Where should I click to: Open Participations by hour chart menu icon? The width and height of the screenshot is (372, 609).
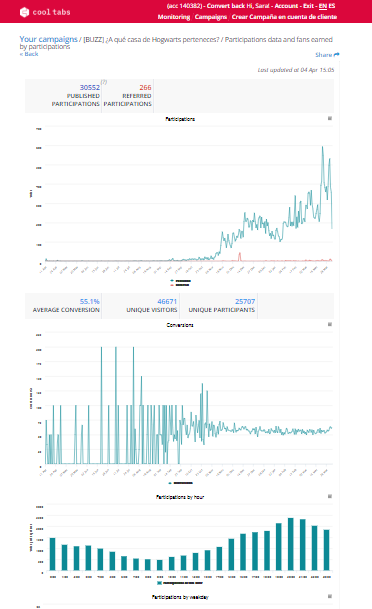pyautogui.click(x=330, y=496)
